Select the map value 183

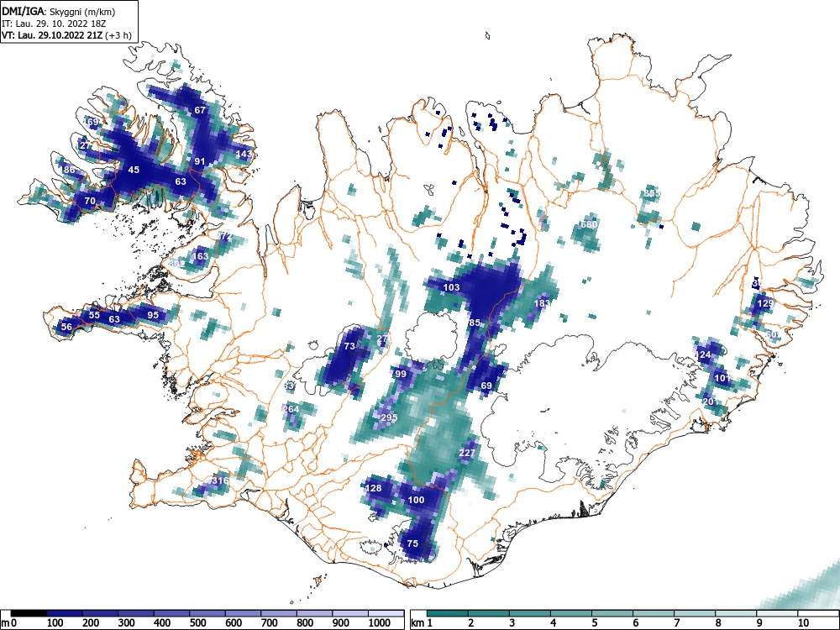point(542,303)
